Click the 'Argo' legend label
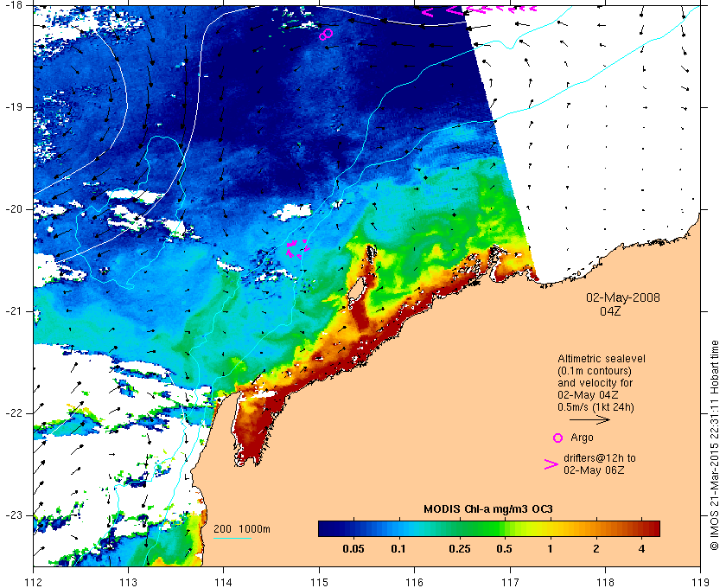The image size is (726, 588). 582,438
